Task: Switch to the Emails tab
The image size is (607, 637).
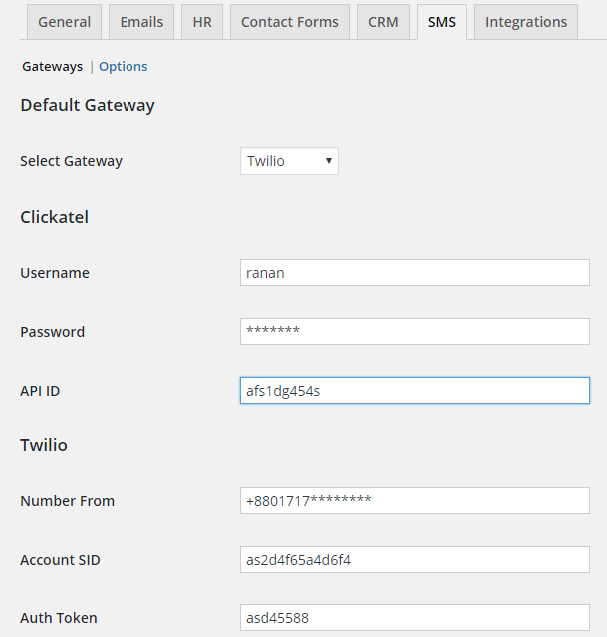Action: click(x=141, y=22)
